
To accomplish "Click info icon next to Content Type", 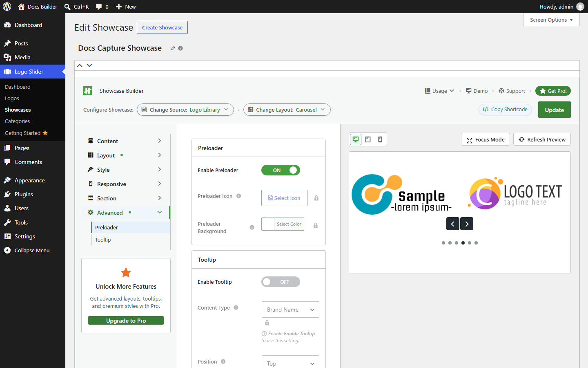I will pos(236,307).
